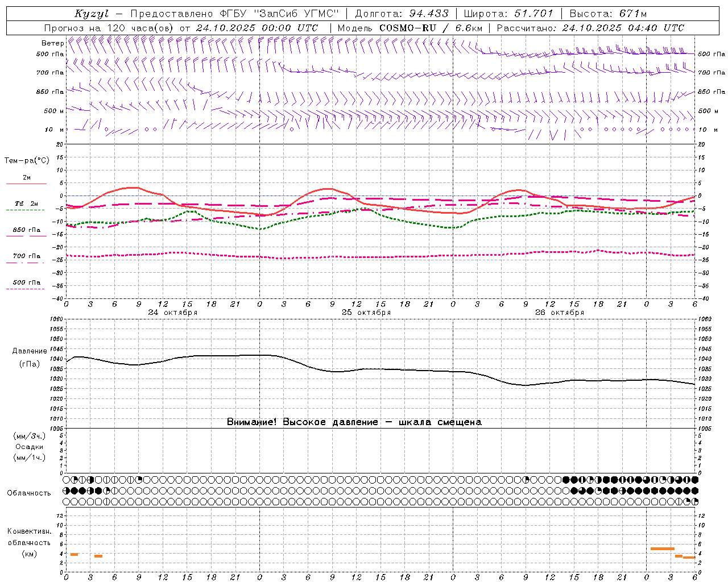
Task: Select the provider text ФГБУ "ЗапСиб УГМС"
Action: [x=279, y=14]
